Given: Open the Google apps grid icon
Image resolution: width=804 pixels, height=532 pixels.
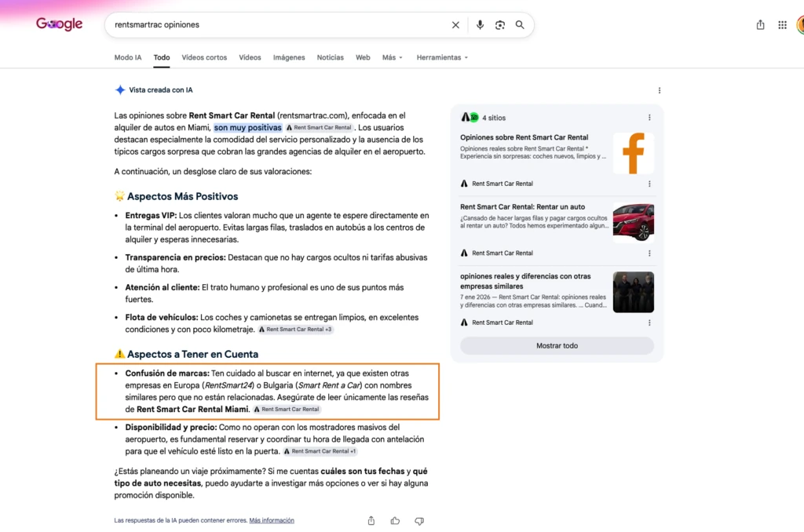Looking at the screenshot, I should tap(783, 24).
